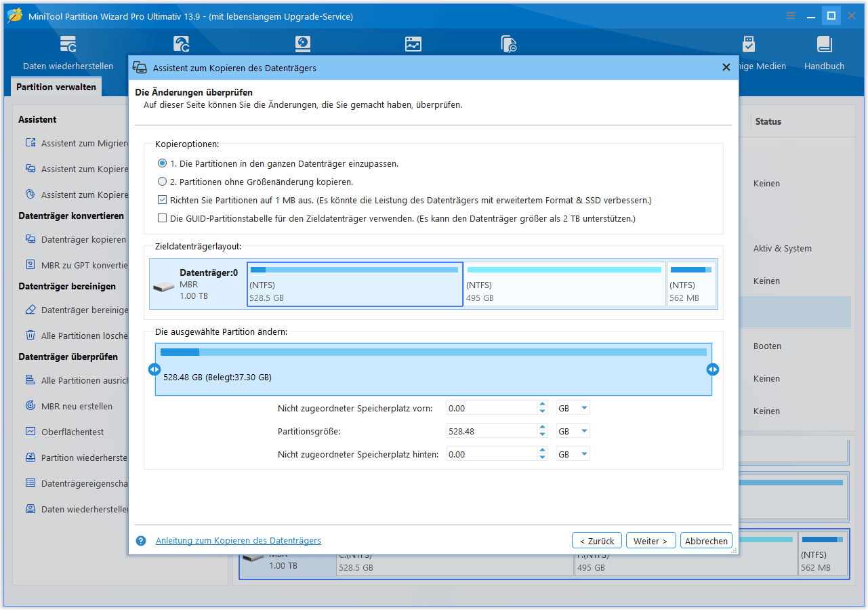The image size is (868, 610).
Task: Click the 562 MB partition in main window
Action: (x=822, y=555)
